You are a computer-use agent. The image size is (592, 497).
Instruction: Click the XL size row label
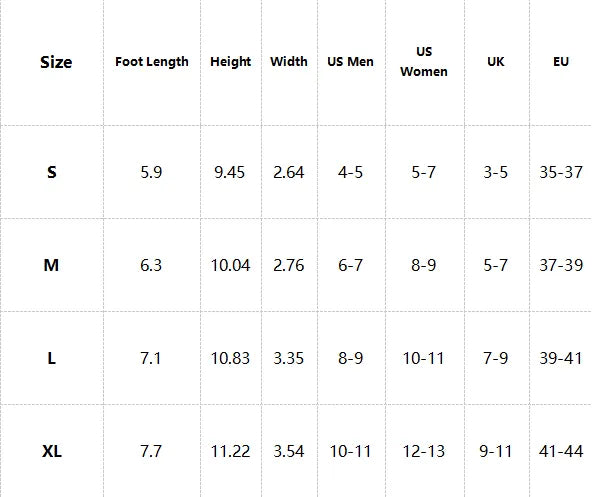click(x=52, y=451)
